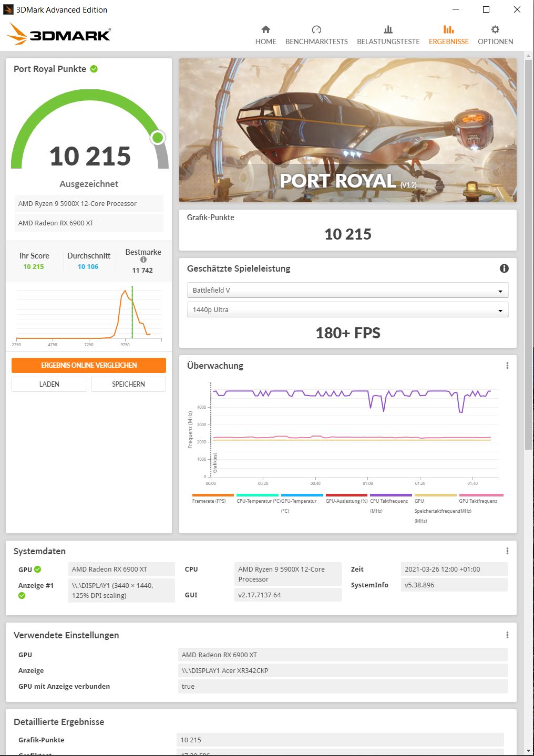
Task: Click the Home house icon
Action: pos(265,29)
